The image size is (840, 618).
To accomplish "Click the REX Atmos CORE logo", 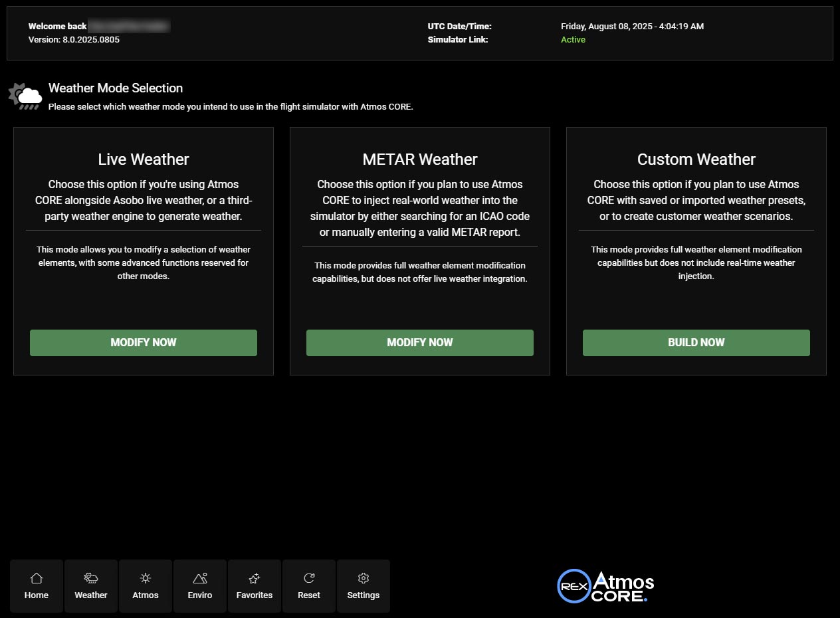I will (x=605, y=585).
